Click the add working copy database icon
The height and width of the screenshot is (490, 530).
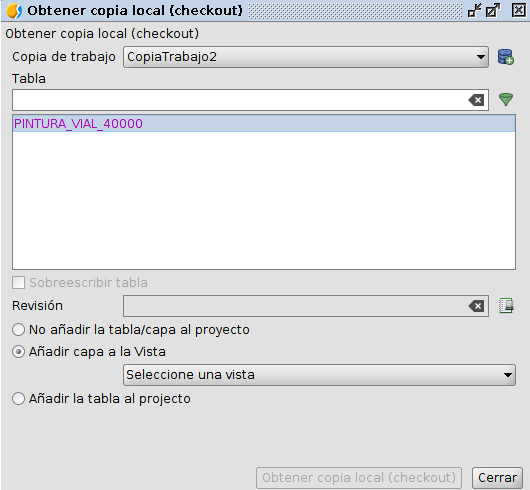506,57
